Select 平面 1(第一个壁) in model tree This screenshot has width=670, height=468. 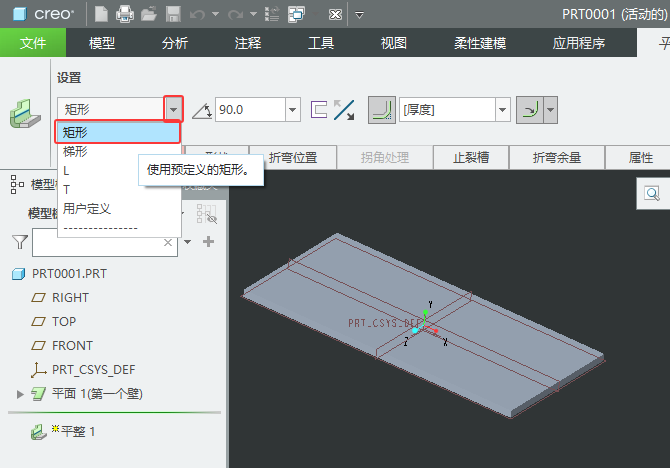pyautogui.click(x=97, y=393)
